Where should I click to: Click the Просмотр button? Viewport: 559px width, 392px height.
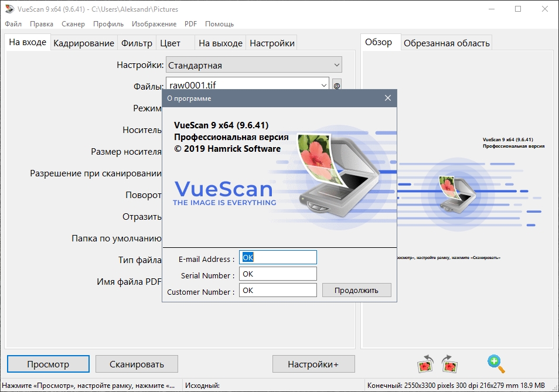tap(48, 364)
